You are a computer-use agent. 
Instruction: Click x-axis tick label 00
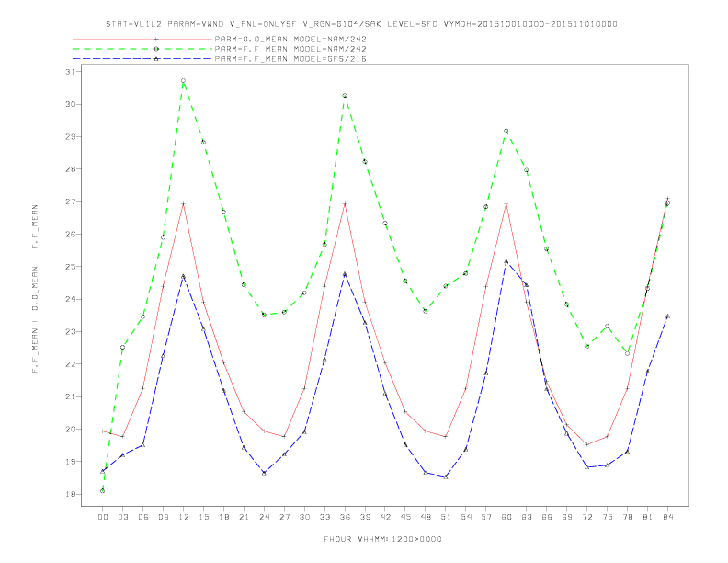point(103,517)
